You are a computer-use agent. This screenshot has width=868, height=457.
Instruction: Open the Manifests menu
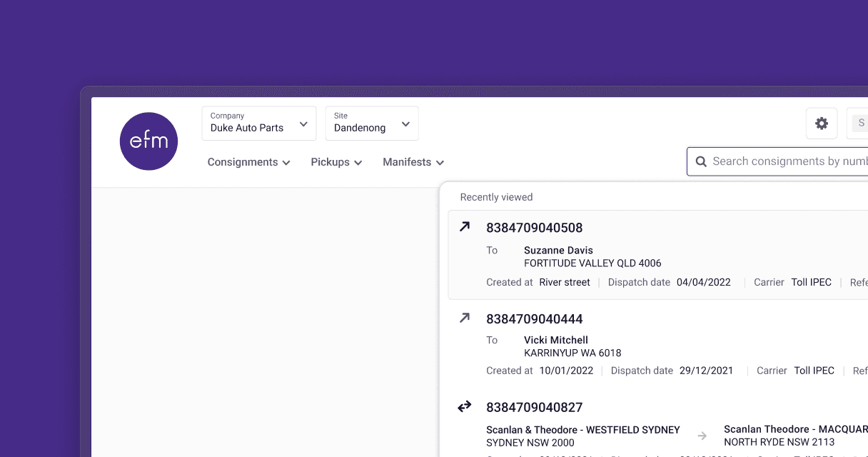[x=413, y=162]
